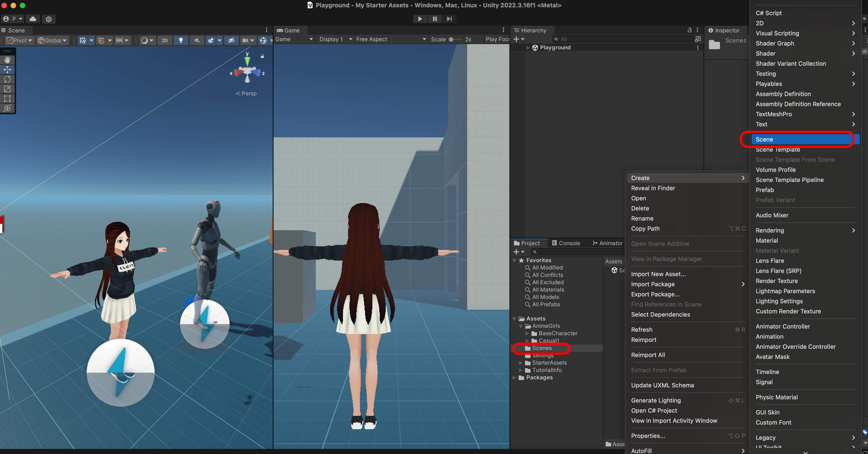
Task: Select the Rect transform tool
Action: tap(7, 99)
